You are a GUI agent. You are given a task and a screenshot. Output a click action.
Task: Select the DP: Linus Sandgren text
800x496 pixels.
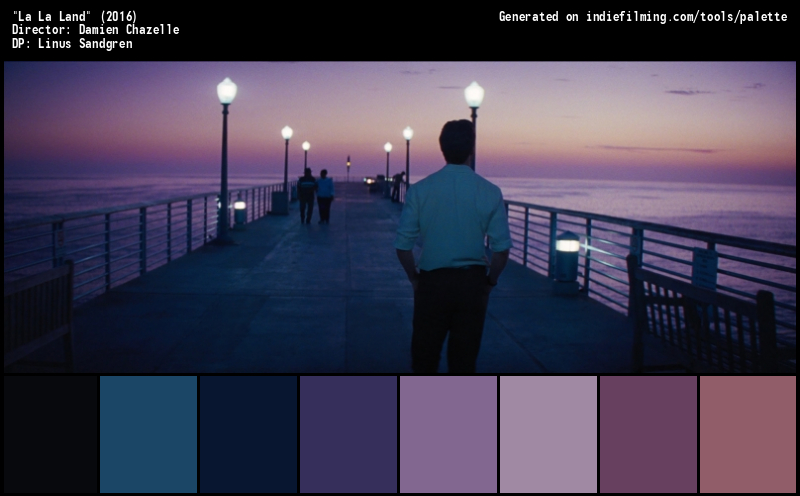click(x=72, y=43)
